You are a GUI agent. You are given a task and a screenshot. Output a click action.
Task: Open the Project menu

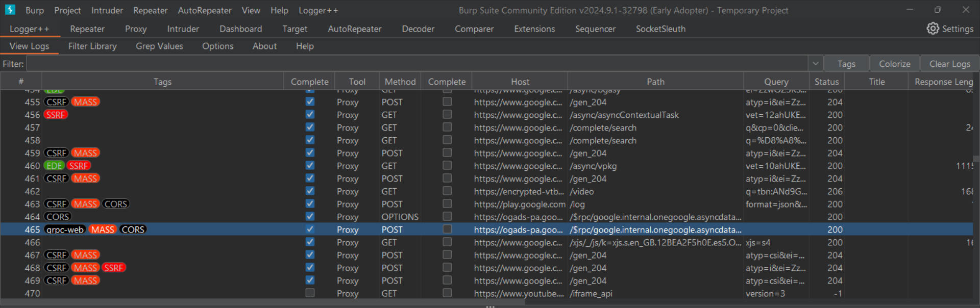[67, 10]
